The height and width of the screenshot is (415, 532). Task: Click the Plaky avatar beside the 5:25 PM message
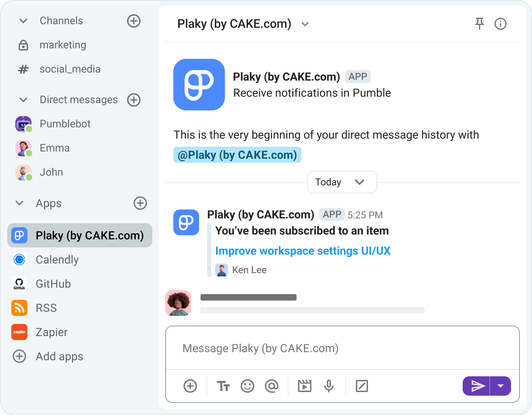(186, 222)
